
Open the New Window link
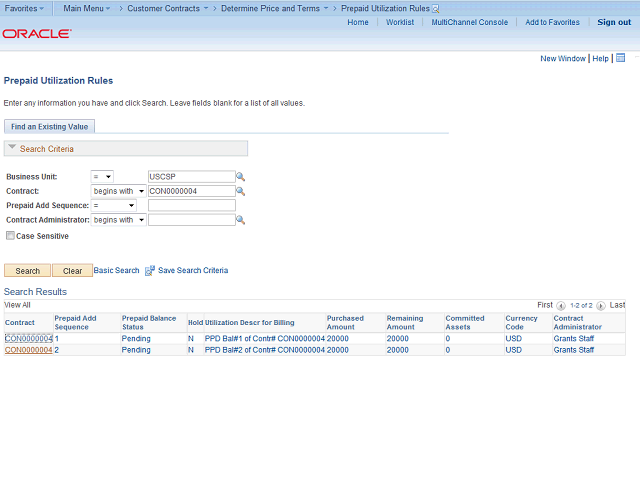563,58
